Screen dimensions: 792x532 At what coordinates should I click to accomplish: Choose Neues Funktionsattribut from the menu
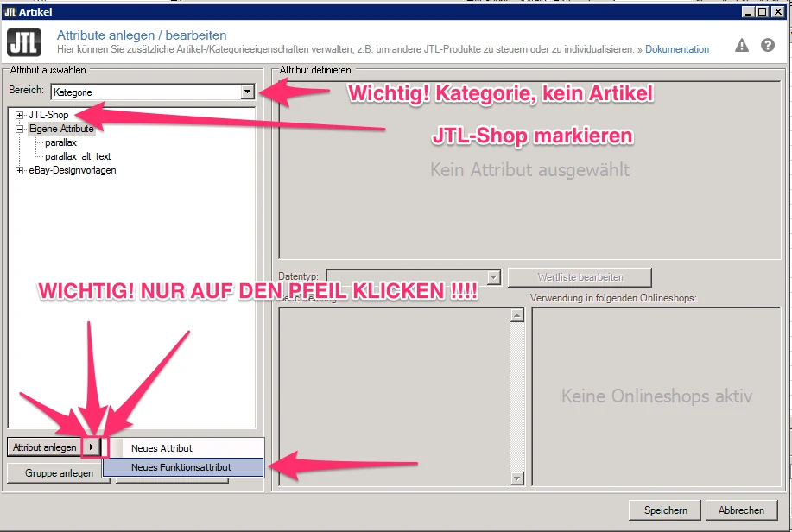click(183, 467)
